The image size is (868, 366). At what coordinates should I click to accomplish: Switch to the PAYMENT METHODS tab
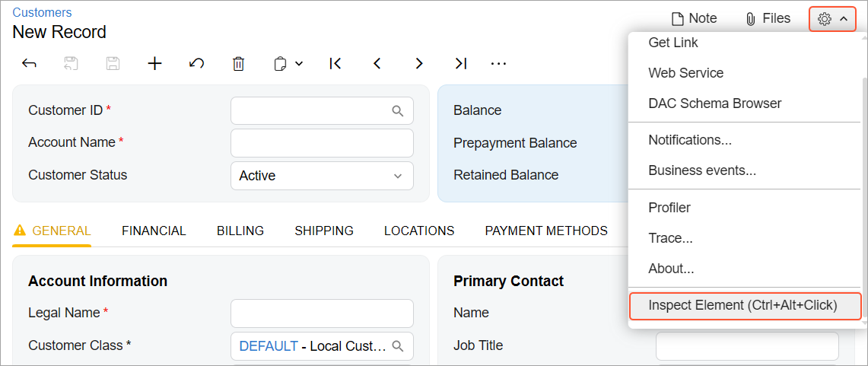[546, 231]
